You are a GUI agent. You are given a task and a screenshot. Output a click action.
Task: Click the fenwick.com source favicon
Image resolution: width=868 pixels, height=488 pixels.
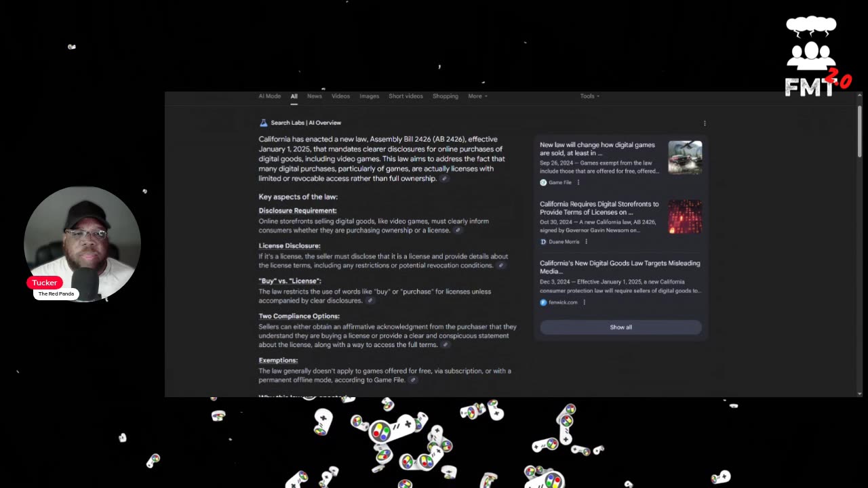tap(543, 302)
